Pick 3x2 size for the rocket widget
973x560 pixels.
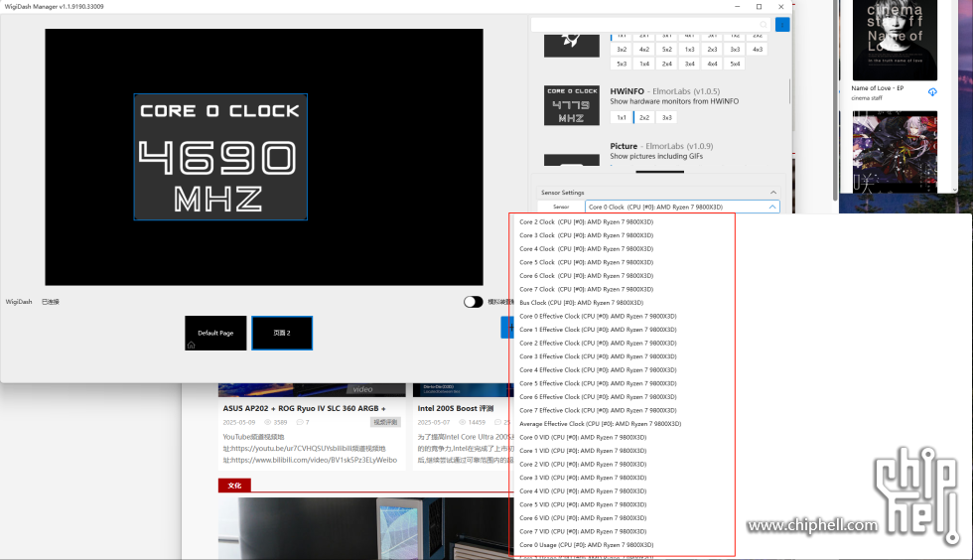(x=622, y=49)
